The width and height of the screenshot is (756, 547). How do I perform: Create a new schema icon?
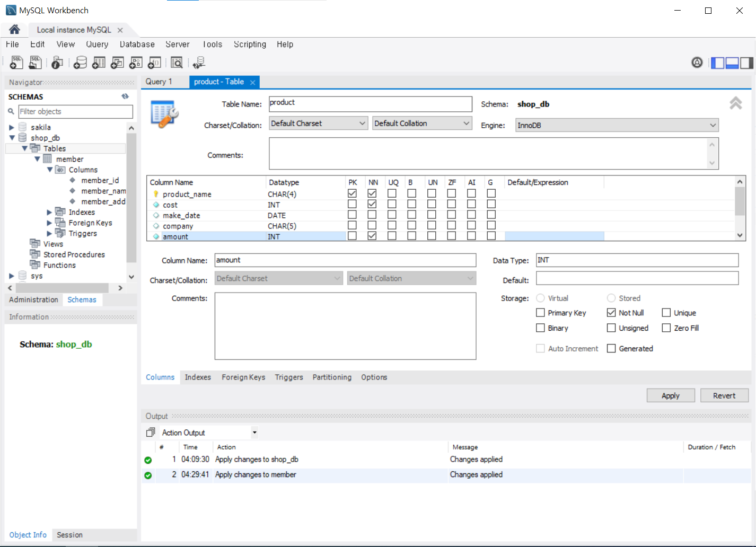[x=80, y=63]
